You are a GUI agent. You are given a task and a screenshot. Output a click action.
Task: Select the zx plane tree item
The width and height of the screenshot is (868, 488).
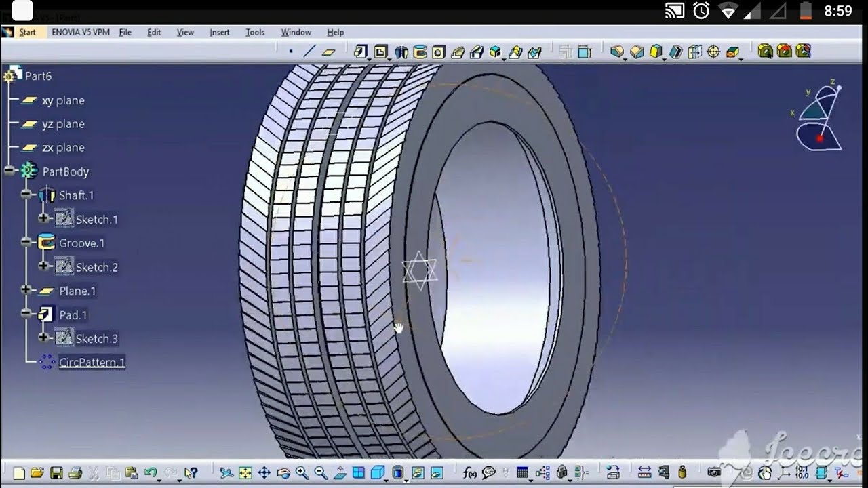point(63,148)
